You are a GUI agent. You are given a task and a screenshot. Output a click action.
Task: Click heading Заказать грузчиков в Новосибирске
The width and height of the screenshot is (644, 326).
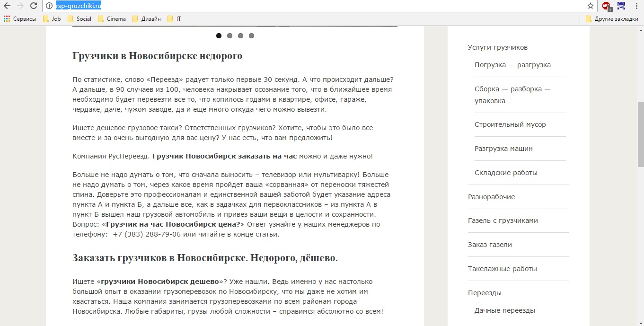205,258
